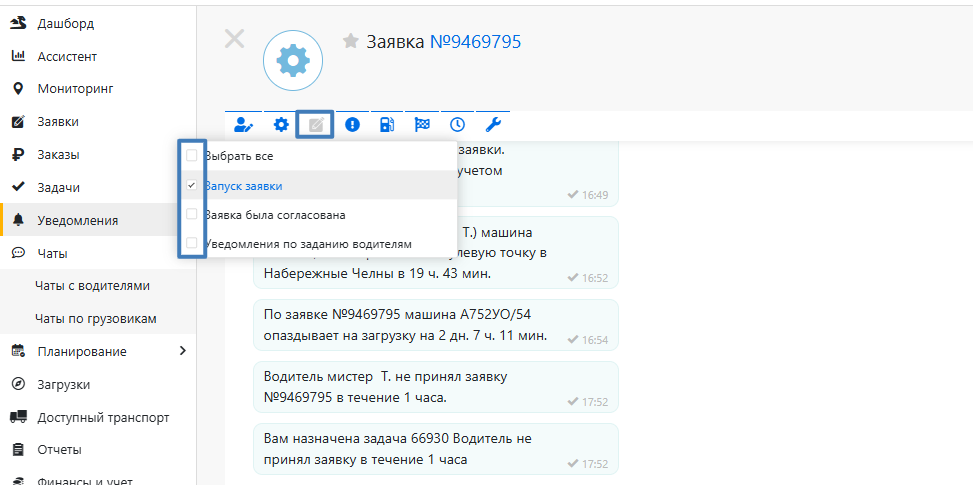The image size is (973, 485).
Task: Click message about опаздывает на загрузку
Action: [436, 324]
